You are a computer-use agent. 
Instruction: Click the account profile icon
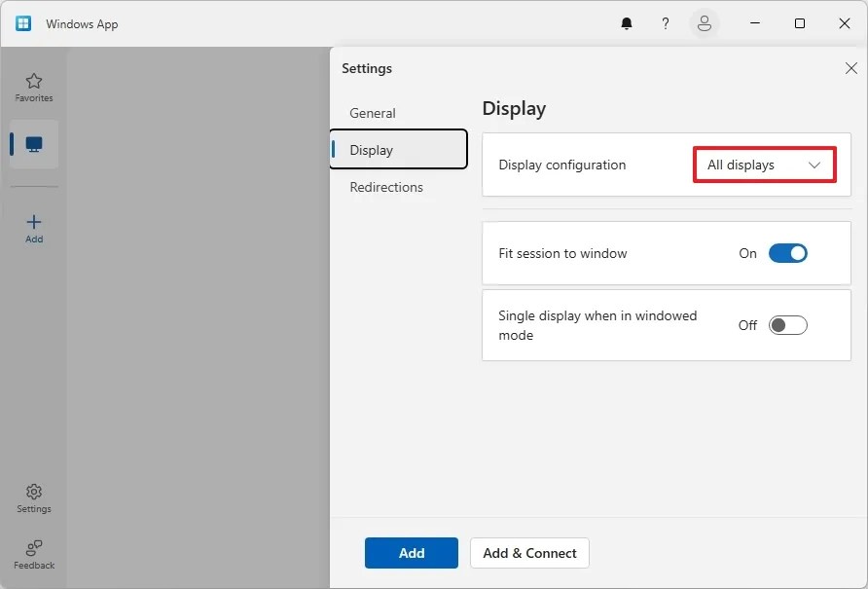click(x=705, y=23)
